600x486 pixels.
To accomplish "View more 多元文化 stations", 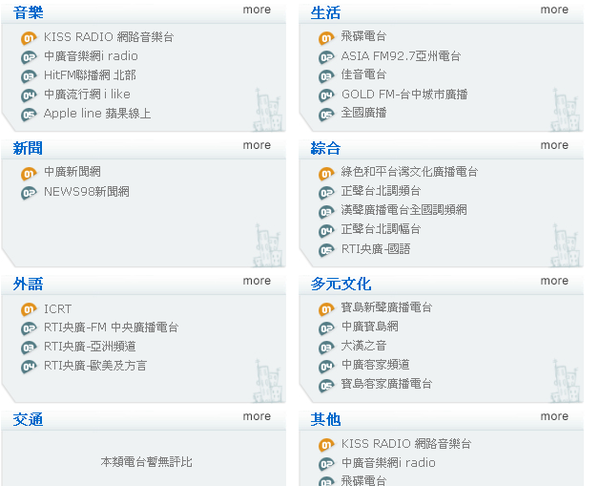I will pos(554,281).
